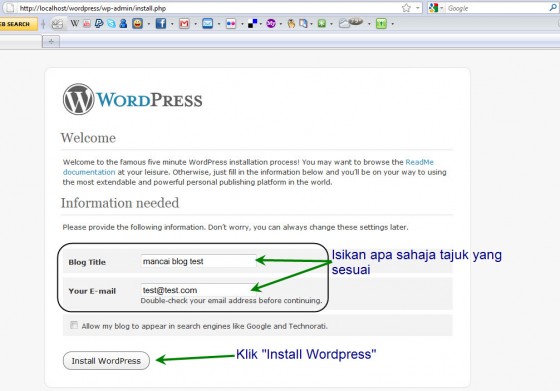The width and height of the screenshot is (560, 391).
Task: Click the hand toolbar icon
Action: (291, 24)
